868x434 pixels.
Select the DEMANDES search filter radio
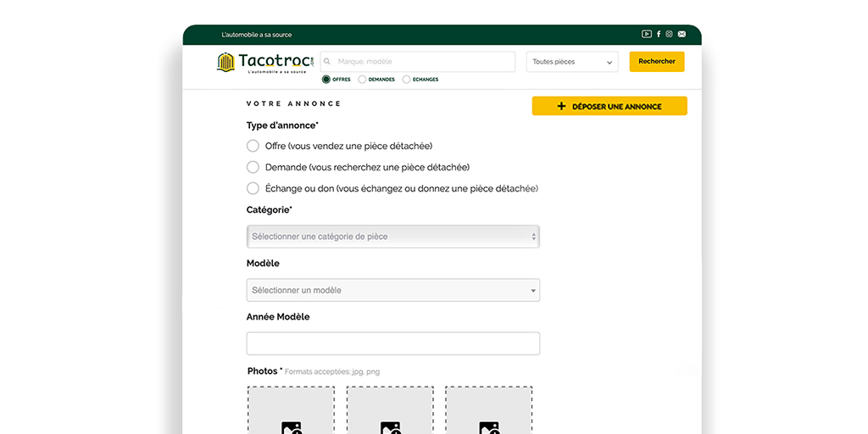coord(362,79)
